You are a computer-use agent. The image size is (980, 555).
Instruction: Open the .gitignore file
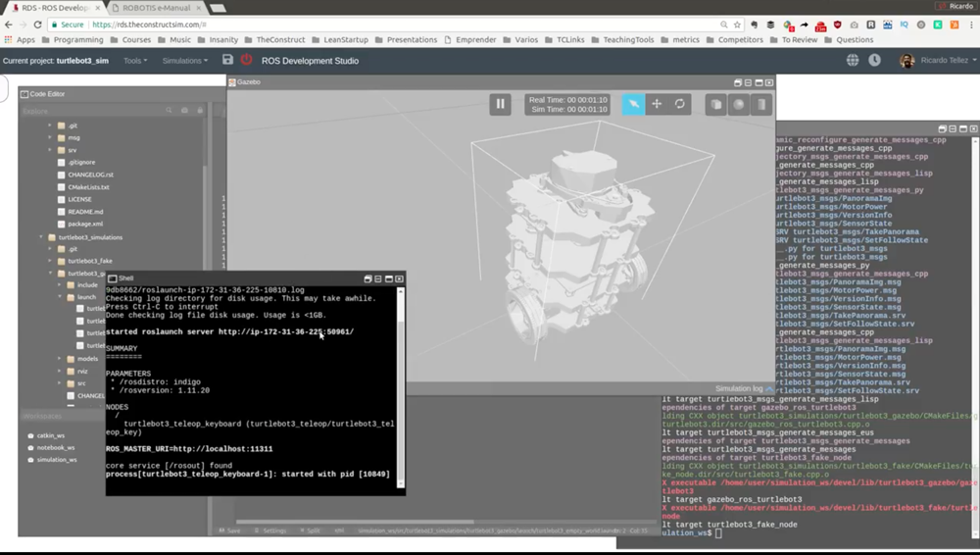pyautogui.click(x=81, y=162)
